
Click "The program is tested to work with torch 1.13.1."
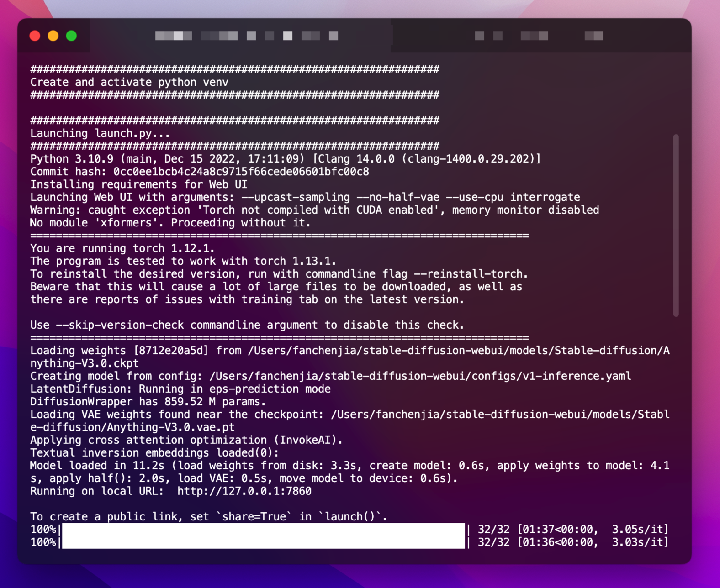click(183, 261)
